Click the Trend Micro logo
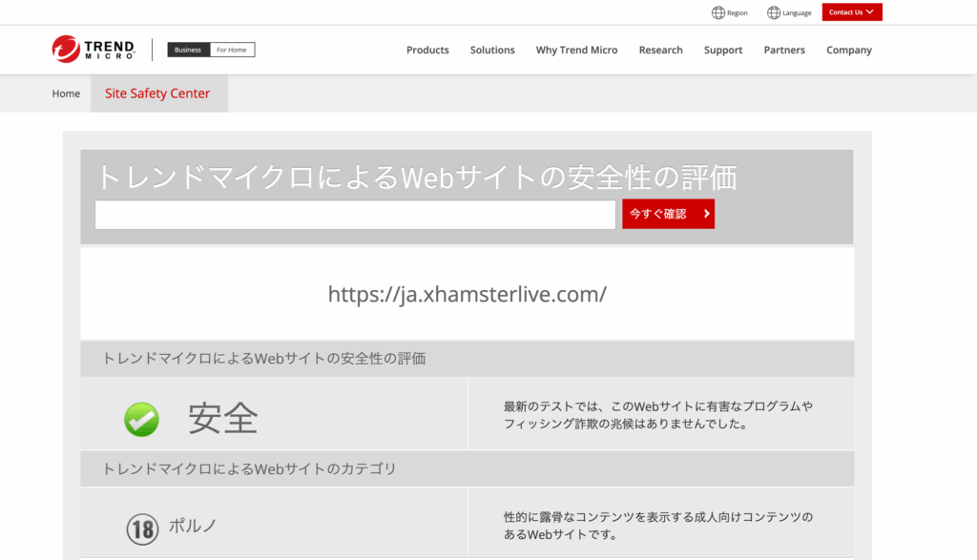The image size is (977, 560). point(93,50)
